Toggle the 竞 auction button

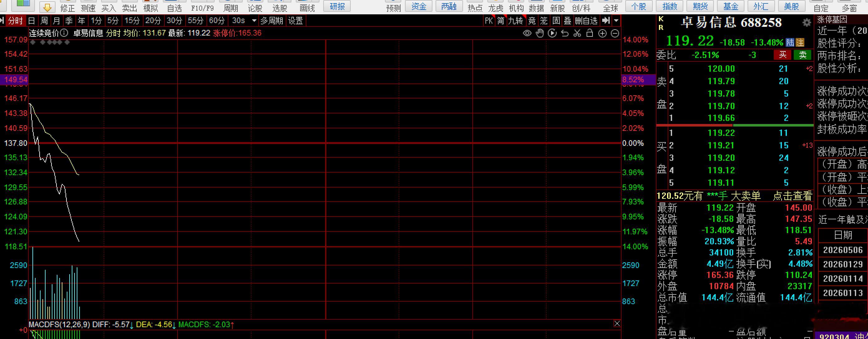[532, 21]
